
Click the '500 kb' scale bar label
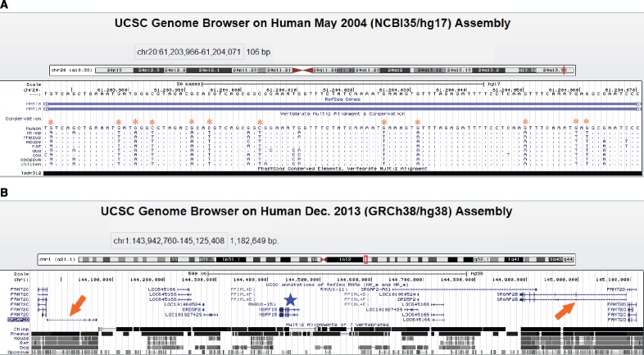pos(196,273)
